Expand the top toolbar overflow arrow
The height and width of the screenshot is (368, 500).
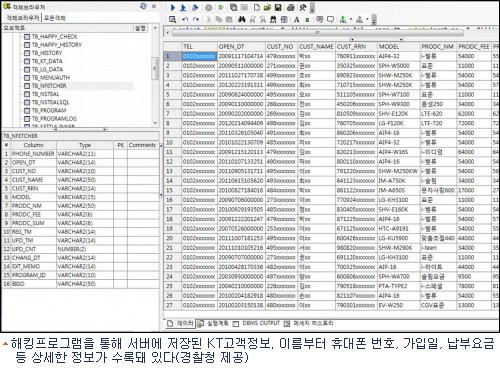(312, 8)
